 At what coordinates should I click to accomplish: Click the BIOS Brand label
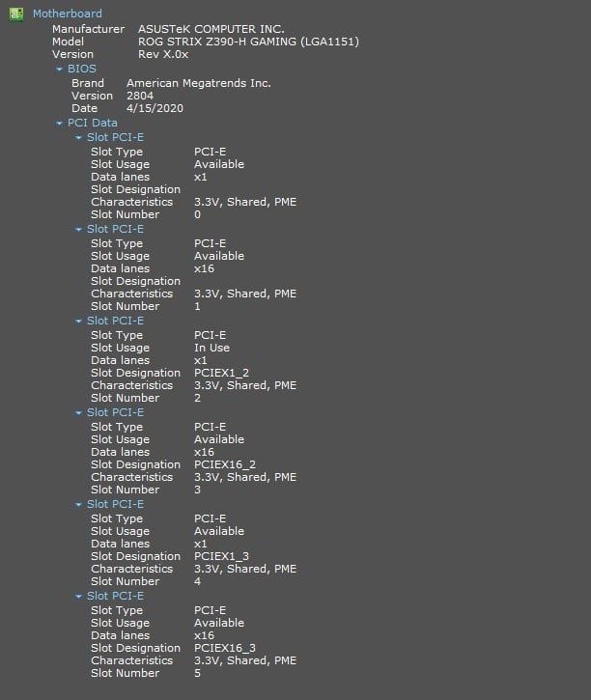tap(88, 83)
